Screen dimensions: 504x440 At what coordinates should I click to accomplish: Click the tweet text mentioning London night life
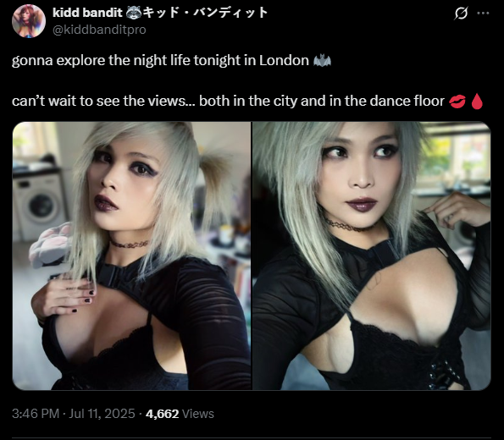coord(160,61)
